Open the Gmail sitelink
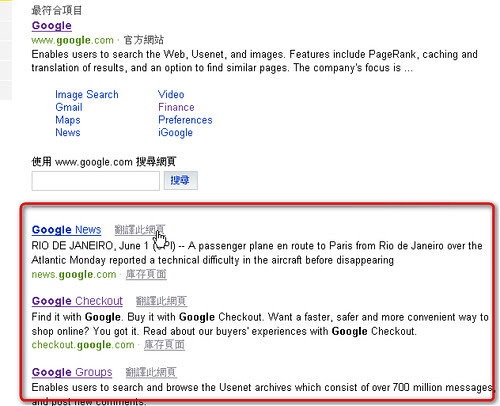The width and height of the screenshot is (500, 406). (69, 107)
